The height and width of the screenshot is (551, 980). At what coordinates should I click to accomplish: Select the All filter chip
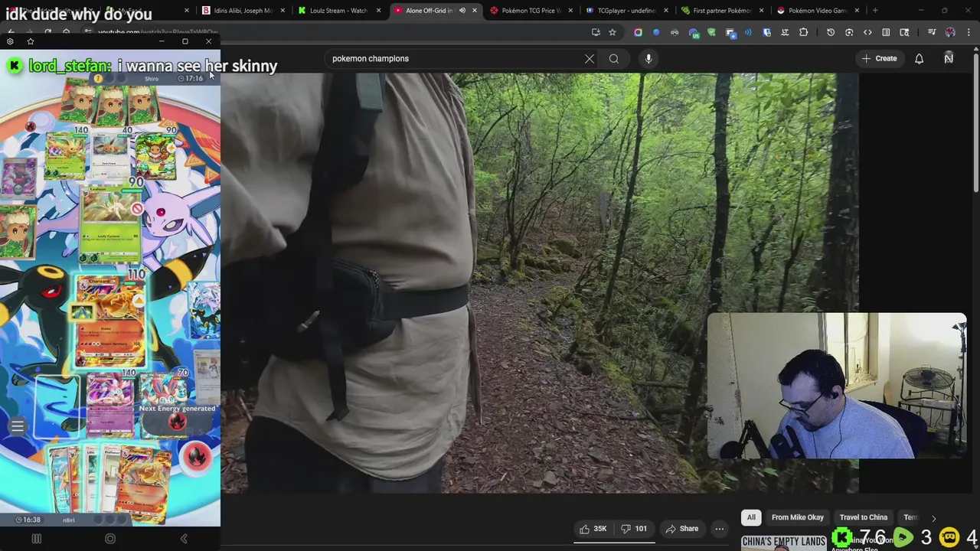tap(751, 517)
